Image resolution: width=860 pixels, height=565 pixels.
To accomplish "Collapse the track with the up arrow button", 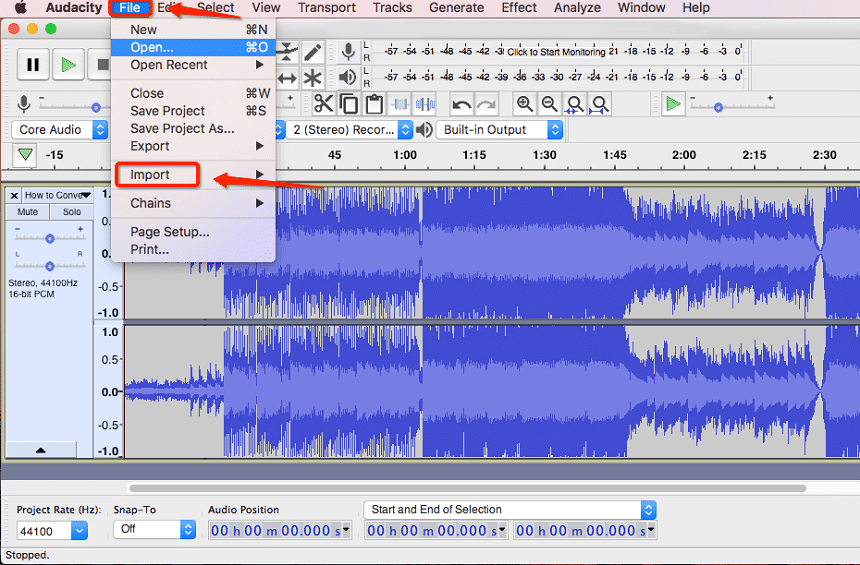I will click(41, 450).
